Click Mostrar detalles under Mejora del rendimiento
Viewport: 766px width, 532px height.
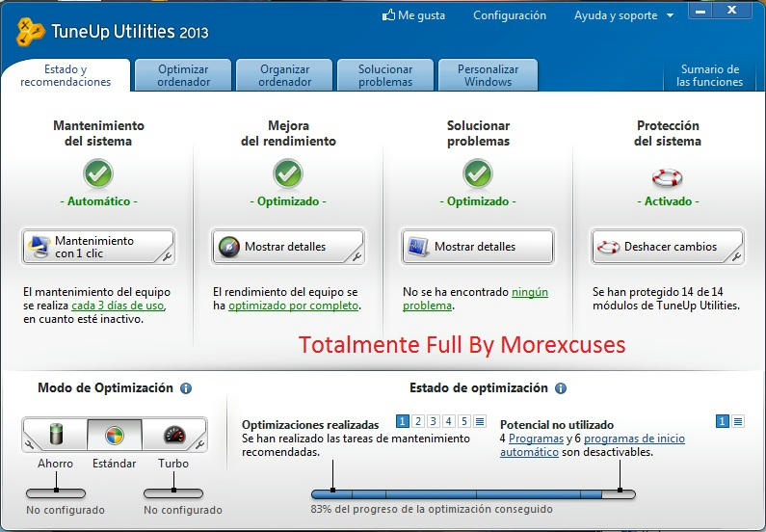(x=288, y=247)
